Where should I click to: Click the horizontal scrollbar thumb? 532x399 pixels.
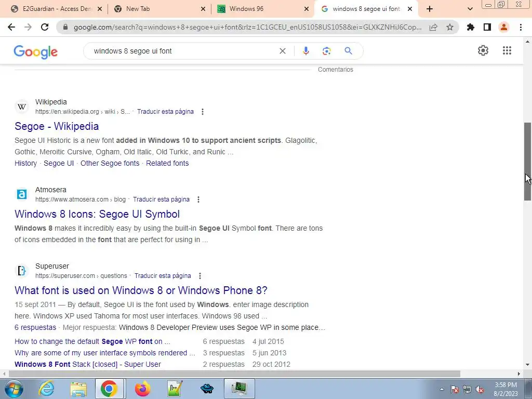tap(234, 374)
